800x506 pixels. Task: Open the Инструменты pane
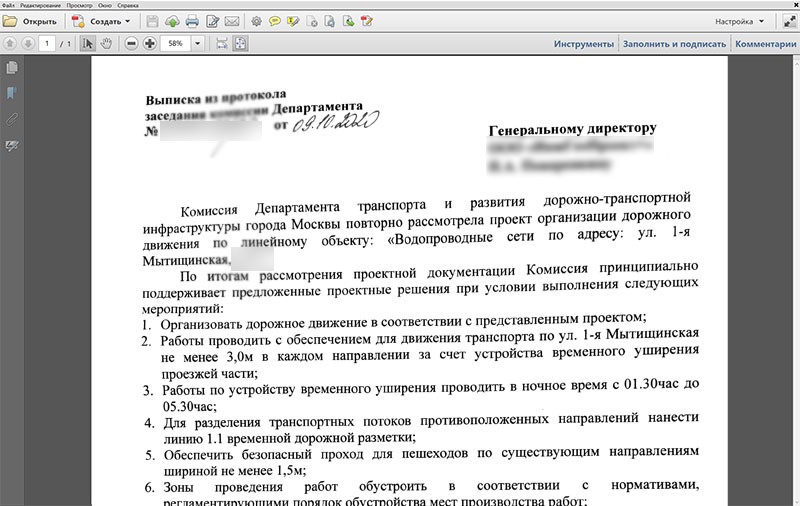(x=584, y=44)
